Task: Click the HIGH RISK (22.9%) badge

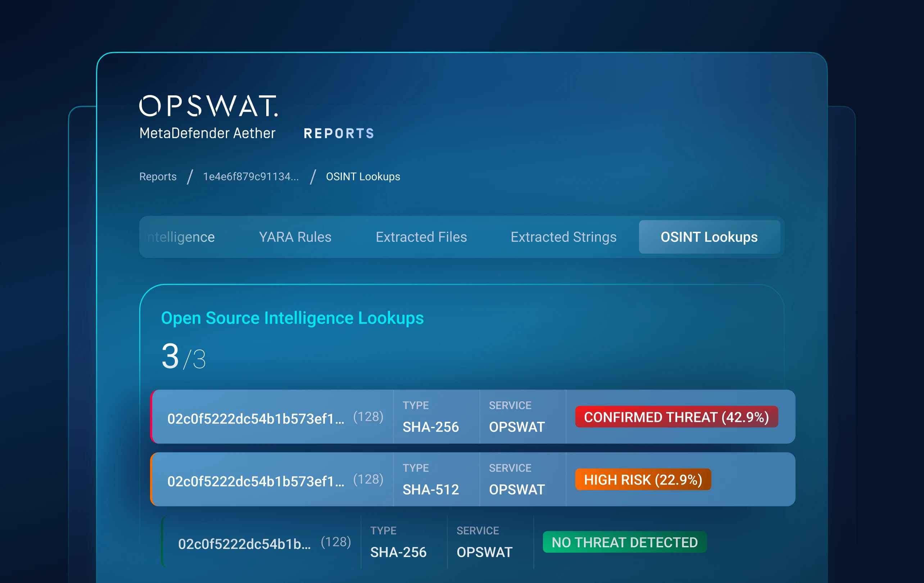Action: (643, 479)
